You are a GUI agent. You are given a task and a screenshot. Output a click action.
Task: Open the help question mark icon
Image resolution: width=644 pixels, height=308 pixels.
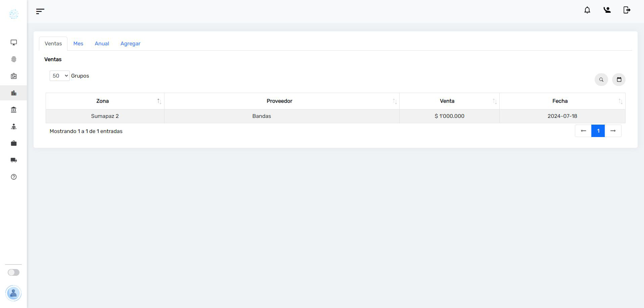click(13, 177)
